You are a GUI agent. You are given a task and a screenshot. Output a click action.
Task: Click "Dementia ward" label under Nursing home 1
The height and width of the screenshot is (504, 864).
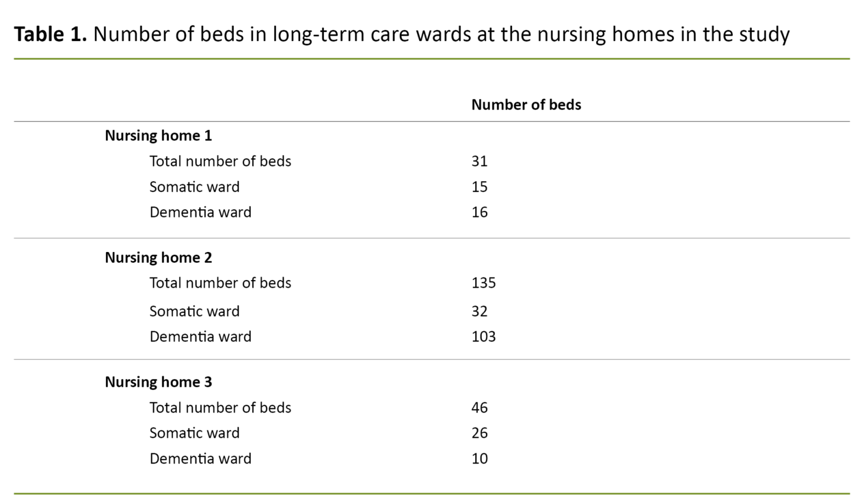200,212
